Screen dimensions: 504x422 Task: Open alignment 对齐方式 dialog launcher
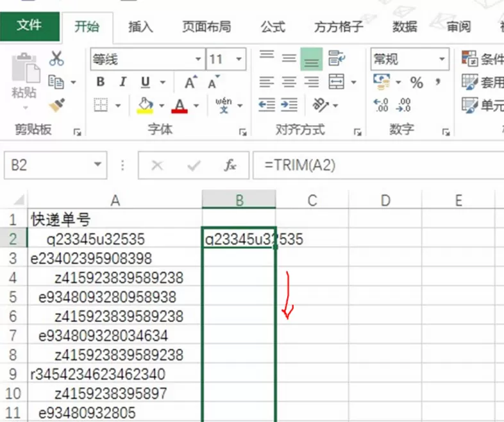[357, 131]
